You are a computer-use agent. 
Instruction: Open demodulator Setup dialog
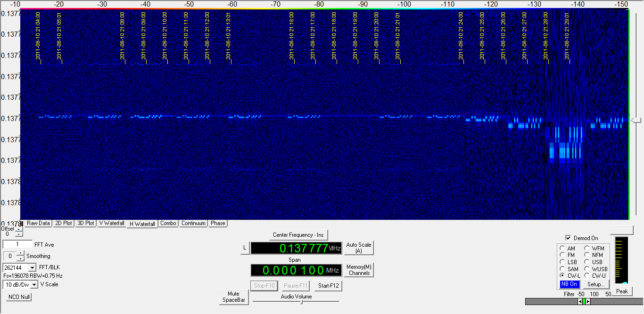[x=596, y=284]
